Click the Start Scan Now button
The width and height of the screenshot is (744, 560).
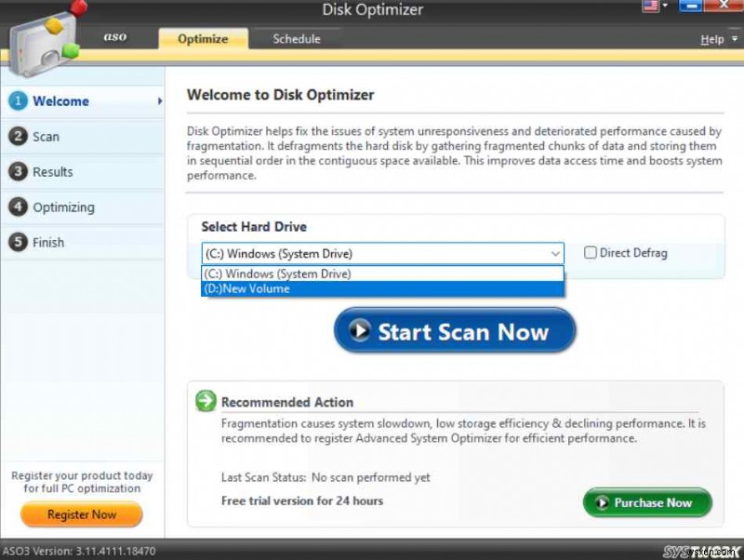[454, 329]
